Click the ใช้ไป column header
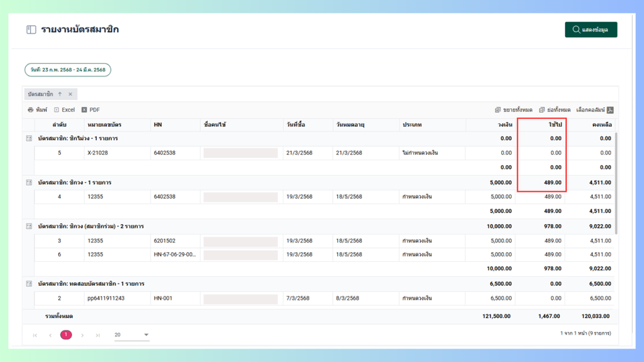This screenshot has width=644, height=362. tap(554, 125)
